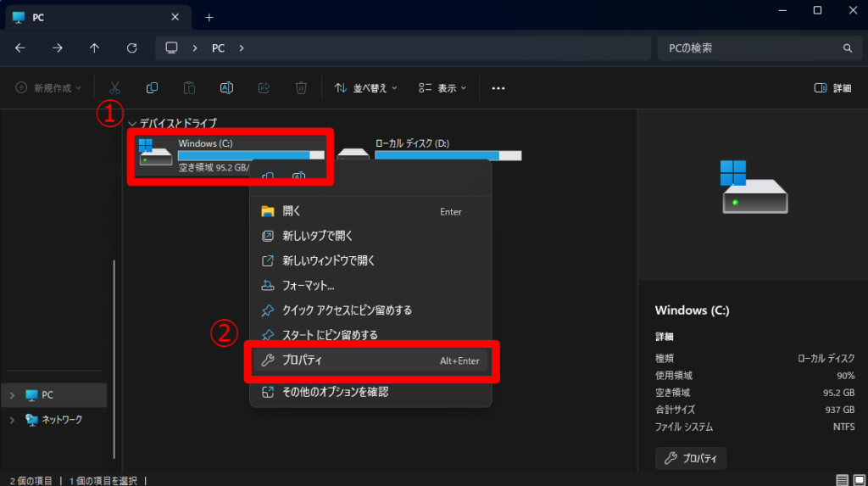Choose プロパティ in context menu

pos(370,360)
